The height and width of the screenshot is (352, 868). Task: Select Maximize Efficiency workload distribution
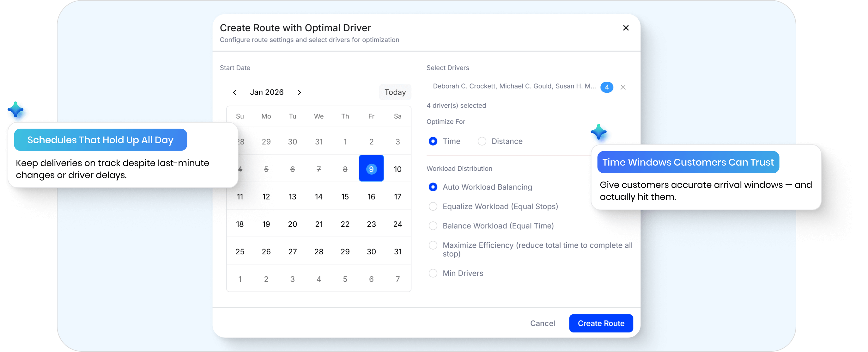[x=433, y=245]
